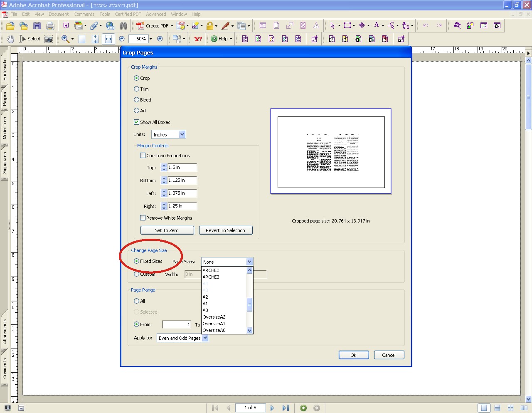This screenshot has height=413, width=532.
Task: Click the Revert To Selection button
Action: 225,230
